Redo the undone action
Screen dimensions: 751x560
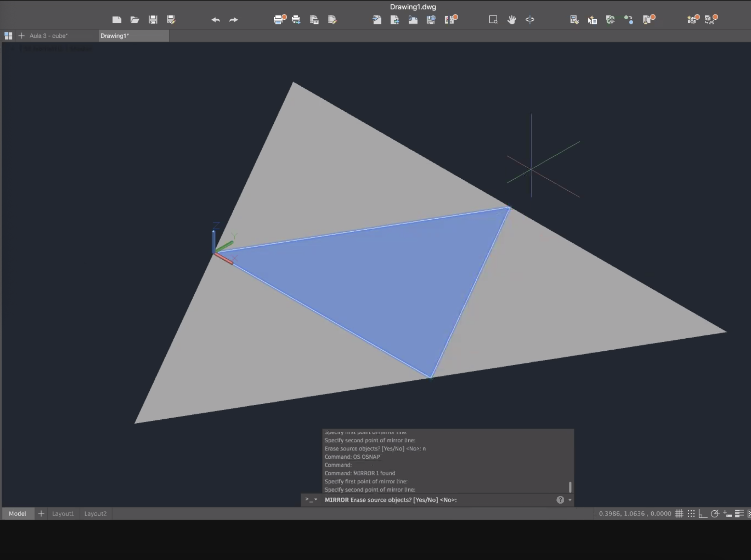click(x=234, y=20)
